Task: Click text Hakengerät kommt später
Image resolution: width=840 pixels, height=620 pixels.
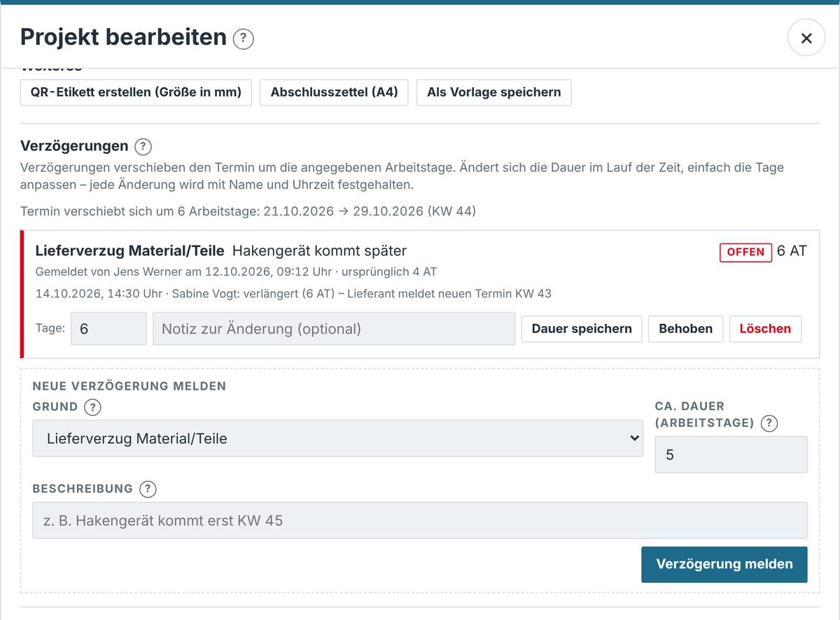Action: [x=319, y=251]
